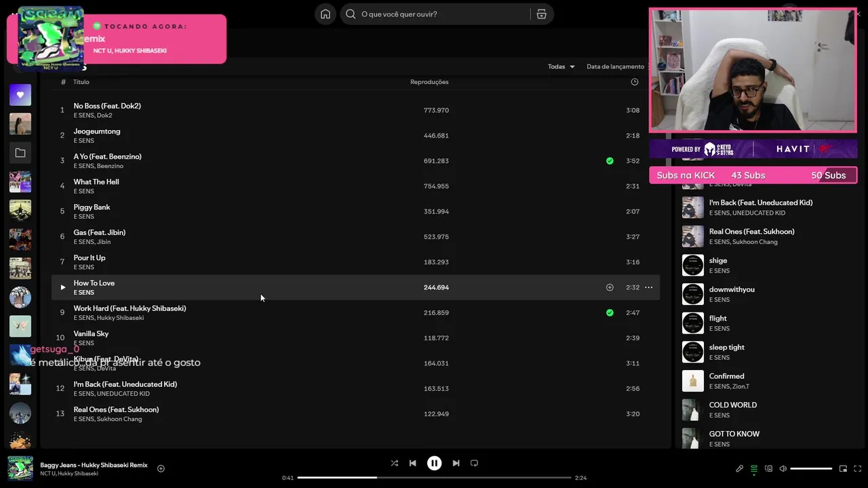The height and width of the screenshot is (488, 868).
Task: Enter fullscreen mode icon
Action: click(x=857, y=468)
